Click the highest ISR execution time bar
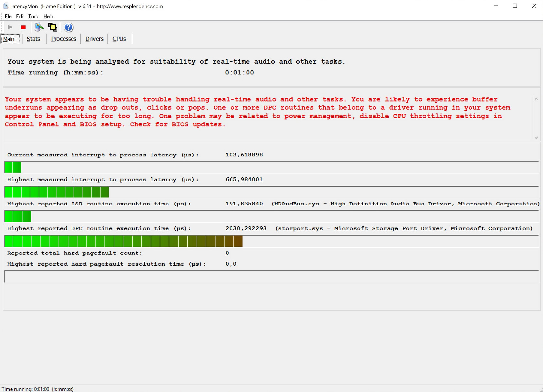Screen dimensions: 543x392 (271, 216)
